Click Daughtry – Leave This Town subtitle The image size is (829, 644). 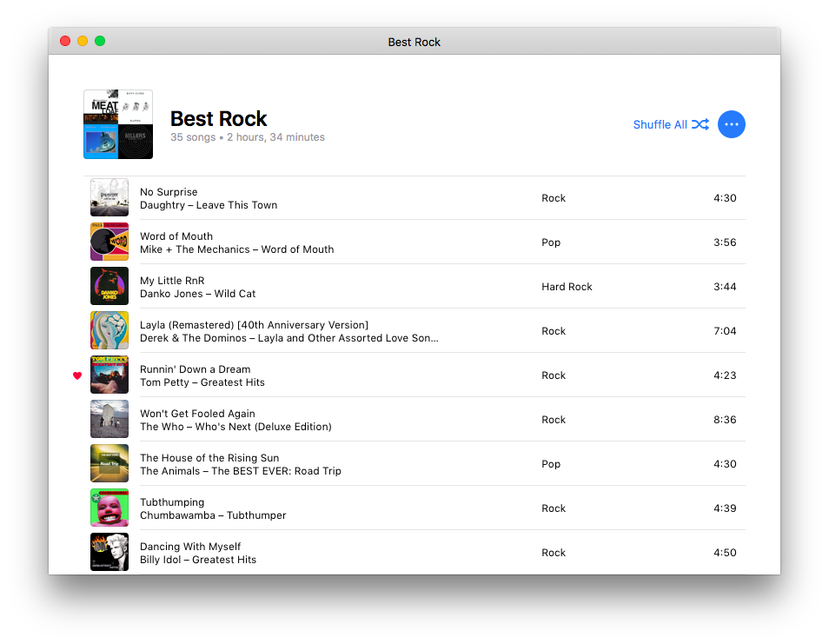tap(209, 205)
